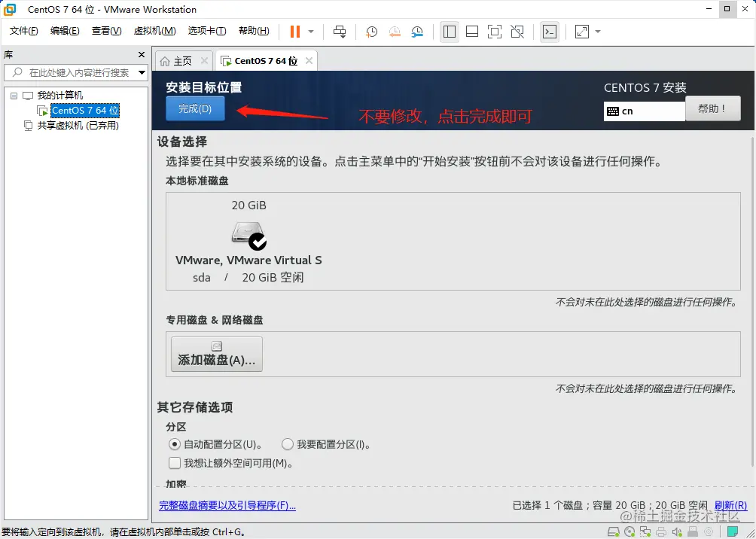Image resolution: width=756 pixels, height=539 pixels.
Task: Click the installer vertical scrollbar
Action: point(751,301)
